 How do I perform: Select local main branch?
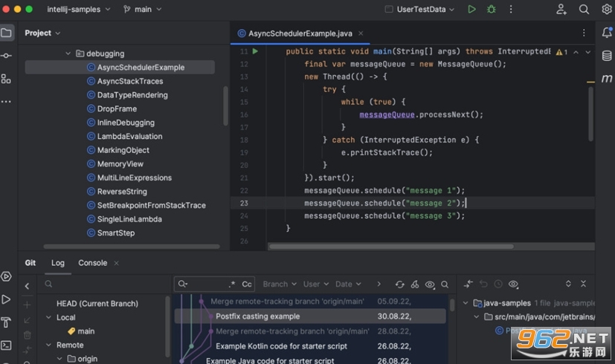pos(82,331)
